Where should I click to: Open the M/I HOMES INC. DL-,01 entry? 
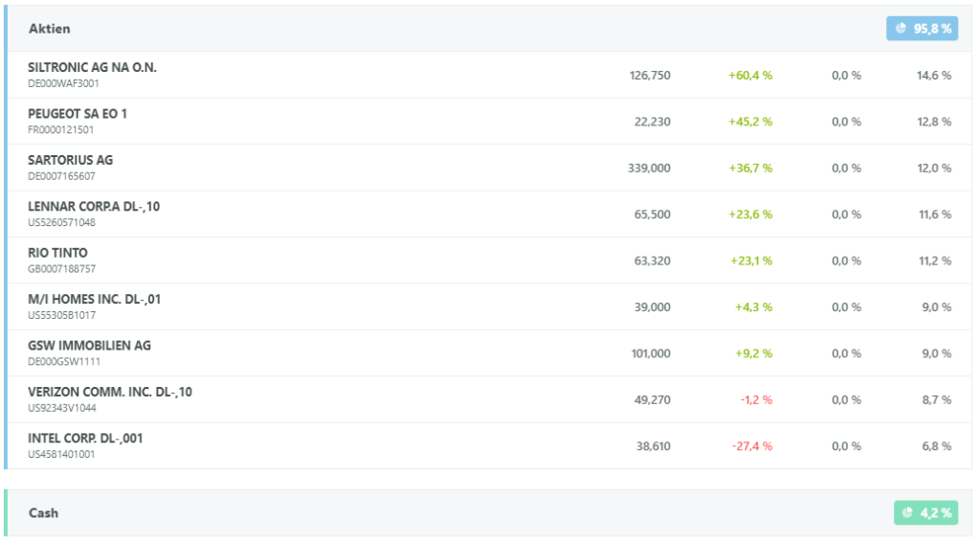(x=95, y=299)
